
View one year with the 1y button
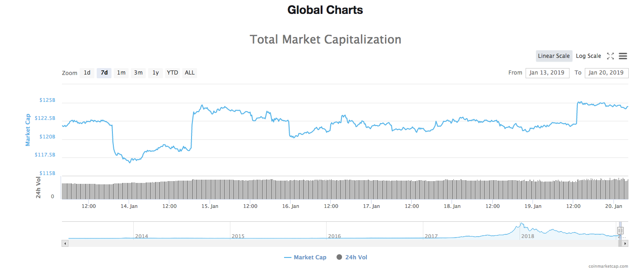[x=155, y=73]
